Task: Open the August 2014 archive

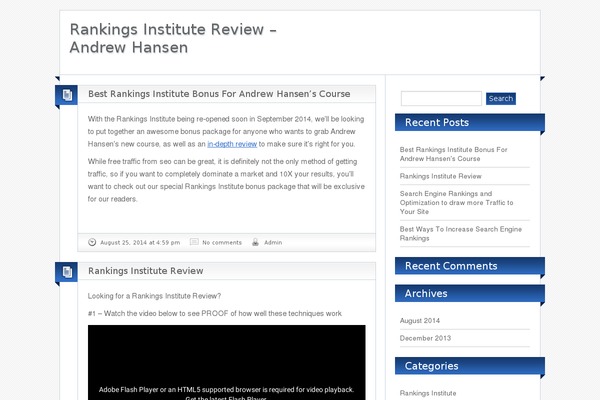Action: [420, 321]
